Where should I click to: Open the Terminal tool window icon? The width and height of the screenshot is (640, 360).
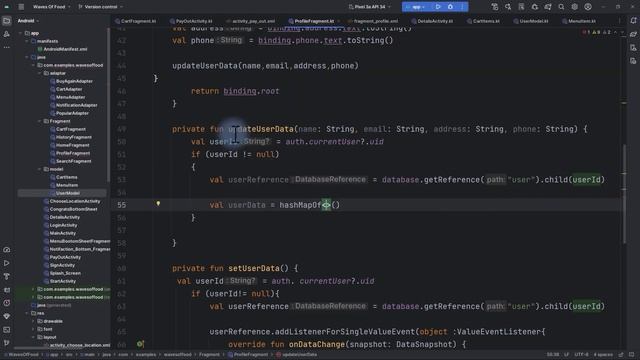pos(7,329)
